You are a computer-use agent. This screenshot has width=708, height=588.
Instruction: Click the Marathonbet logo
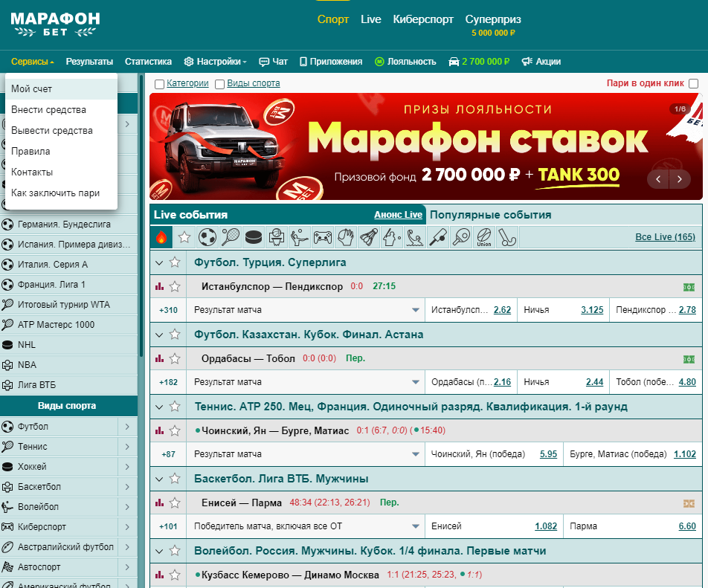click(55, 24)
